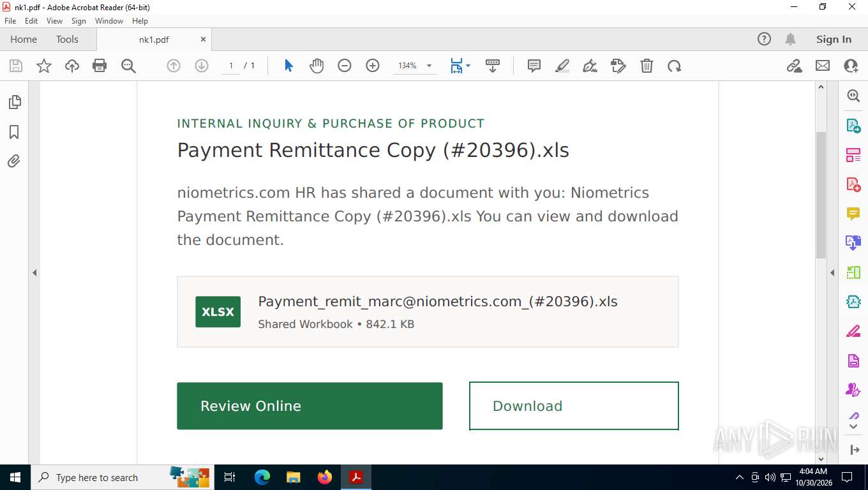Select the highlight text tool
Image resolution: width=868 pixels, height=490 pixels.
coord(562,66)
